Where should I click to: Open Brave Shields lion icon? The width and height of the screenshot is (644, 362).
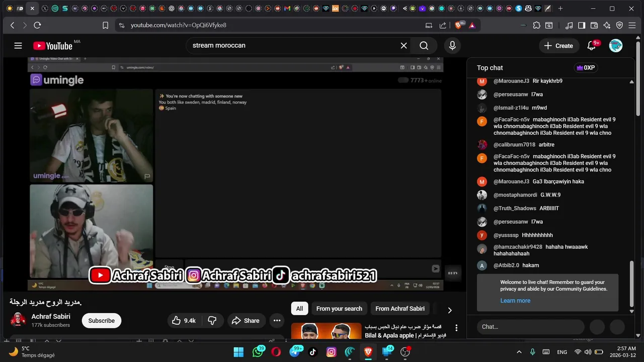(x=459, y=25)
